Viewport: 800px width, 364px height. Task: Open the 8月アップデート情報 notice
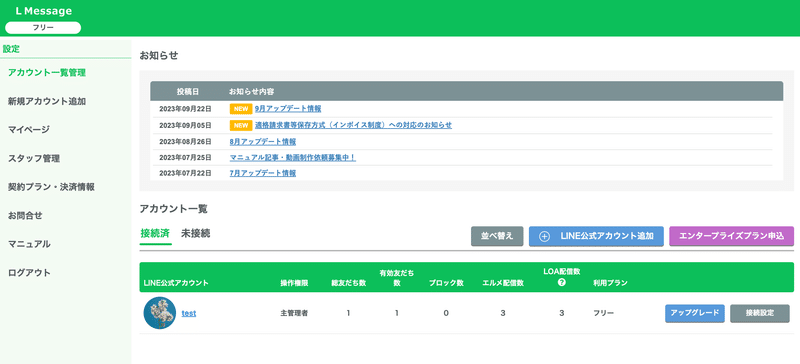[263, 141]
